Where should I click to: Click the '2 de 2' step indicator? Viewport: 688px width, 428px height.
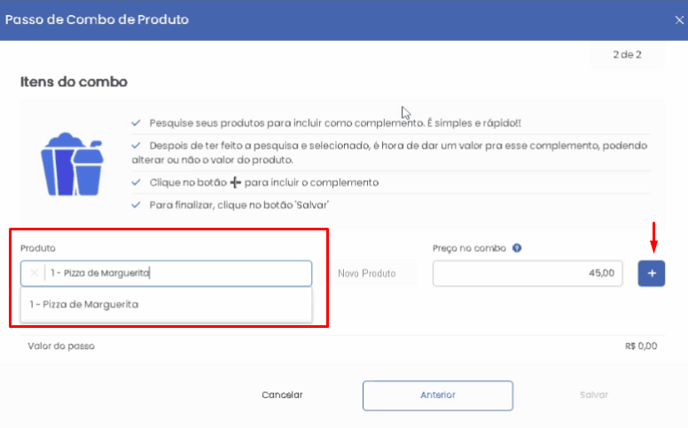pyautogui.click(x=627, y=55)
